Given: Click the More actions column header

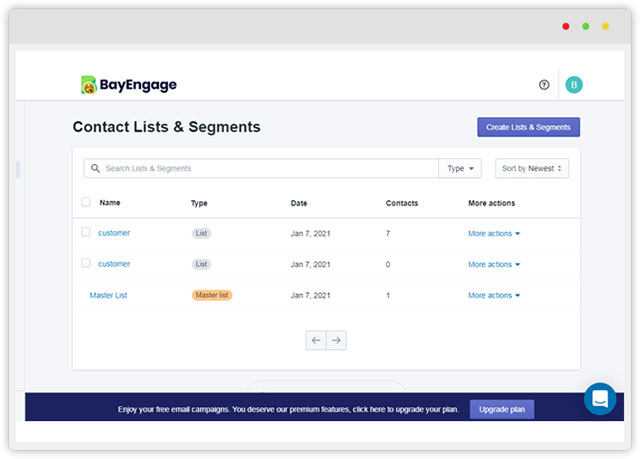Looking at the screenshot, I should click(x=491, y=203).
